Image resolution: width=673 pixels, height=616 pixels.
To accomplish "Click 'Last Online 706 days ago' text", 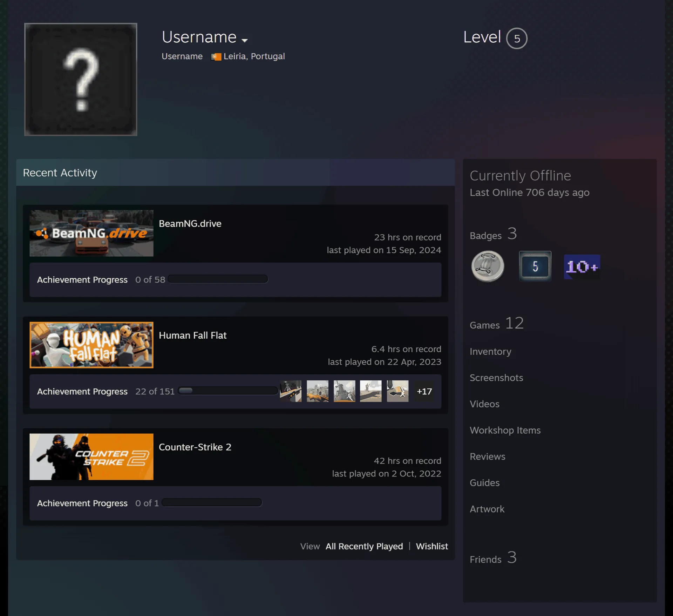I will [x=529, y=192].
